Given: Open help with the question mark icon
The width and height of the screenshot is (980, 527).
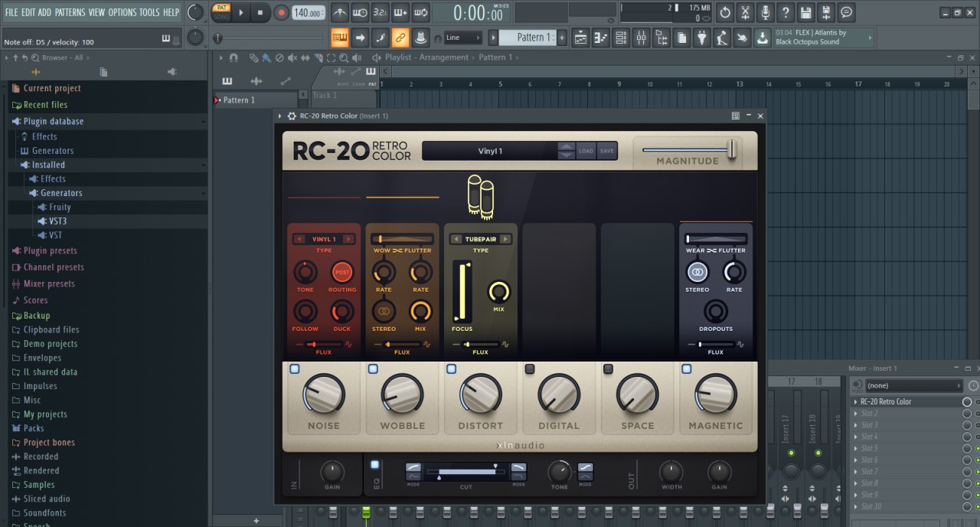Looking at the screenshot, I should coord(786,12).
